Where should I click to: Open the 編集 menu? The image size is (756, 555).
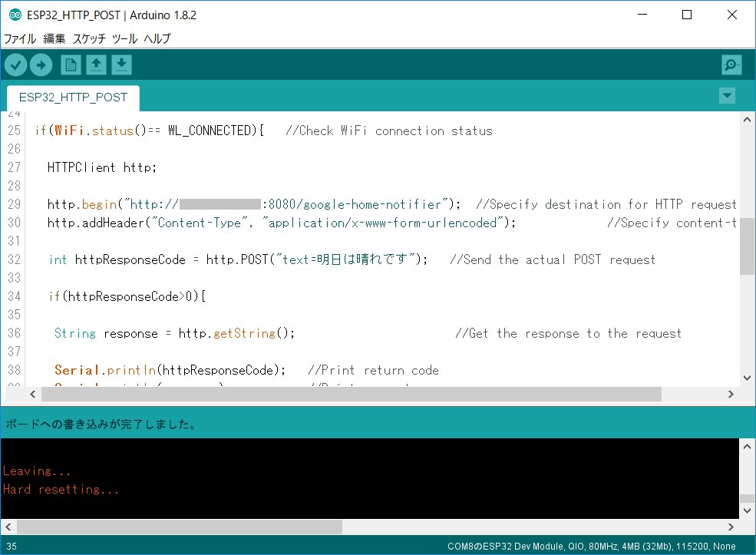click(54, 38)
